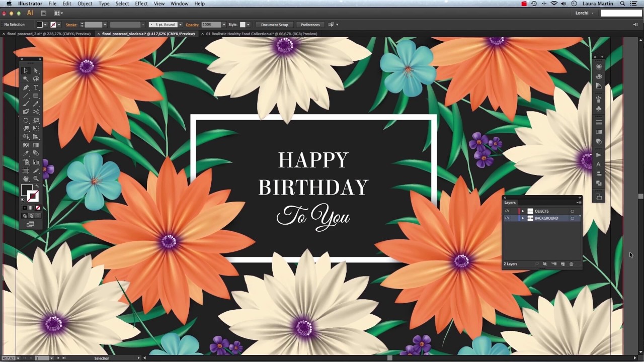
Task: Select the Scissors tool
Action: pos(36,111)
